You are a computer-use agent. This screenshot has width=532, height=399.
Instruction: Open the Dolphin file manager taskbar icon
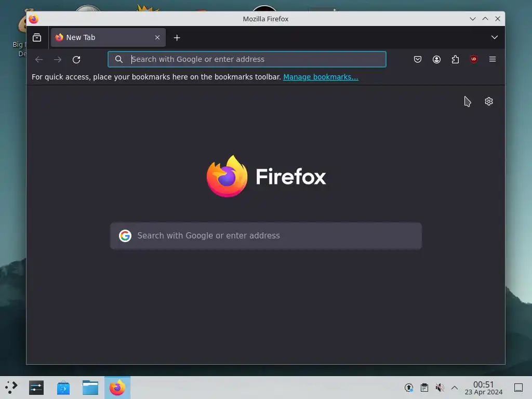90,388
